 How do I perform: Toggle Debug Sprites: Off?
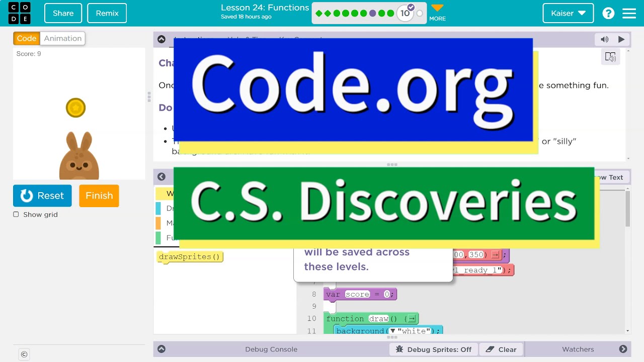click(434, 349)
